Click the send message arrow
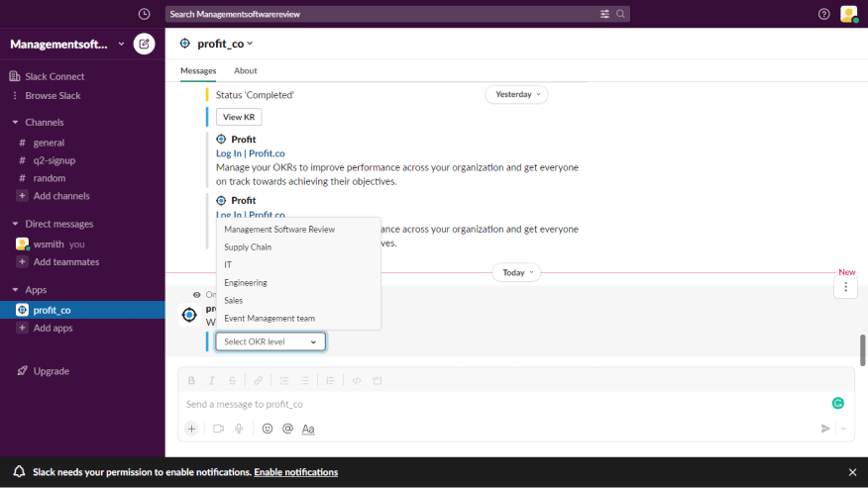This screenshot has height=488, width=868. tap(825, 429)
